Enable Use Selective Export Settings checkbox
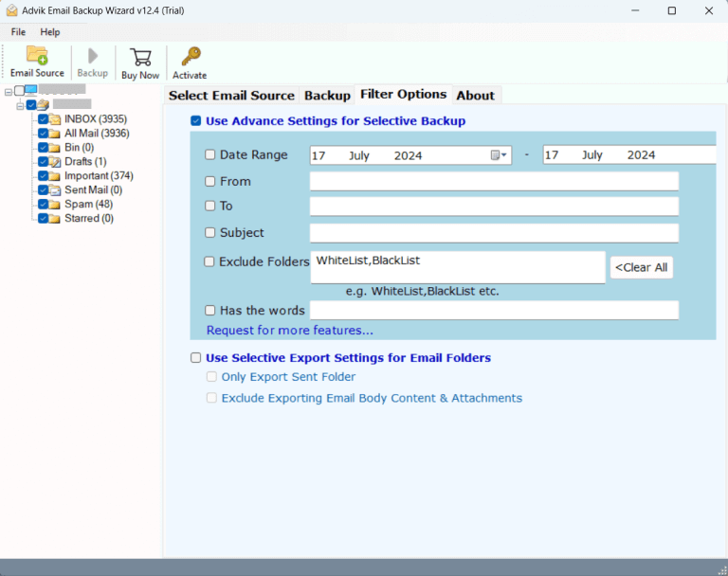The width and height of the screenshot is (728, 576). coord(196,358)
